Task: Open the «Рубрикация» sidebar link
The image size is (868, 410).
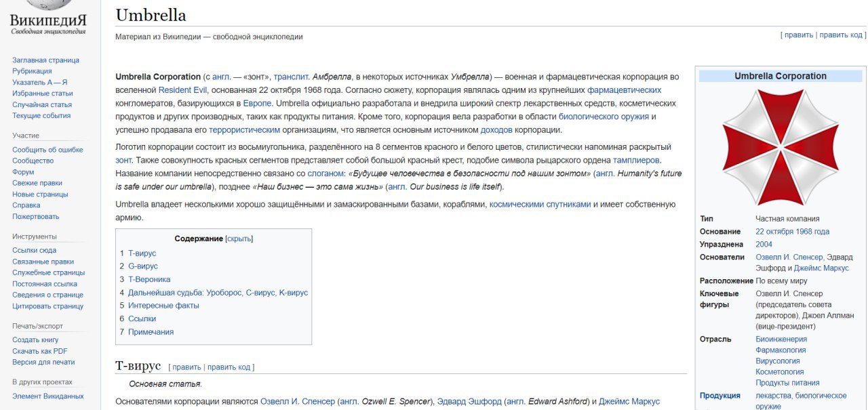Action: tap(32, 71)
